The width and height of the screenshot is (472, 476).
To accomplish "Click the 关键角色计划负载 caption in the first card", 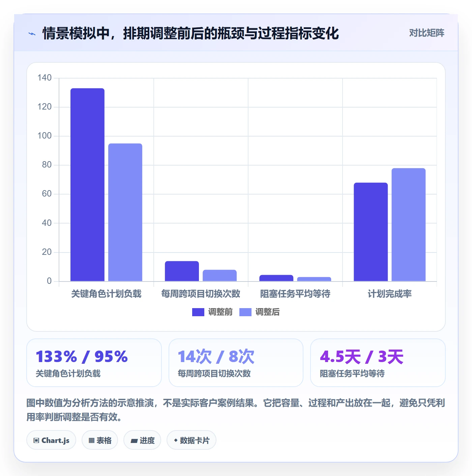I will (x=68, y=374).
